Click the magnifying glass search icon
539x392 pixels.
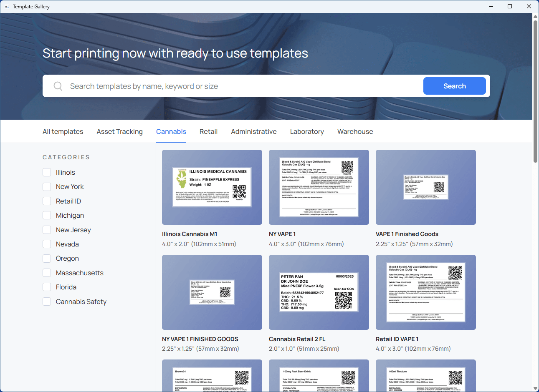pos(58,86)
